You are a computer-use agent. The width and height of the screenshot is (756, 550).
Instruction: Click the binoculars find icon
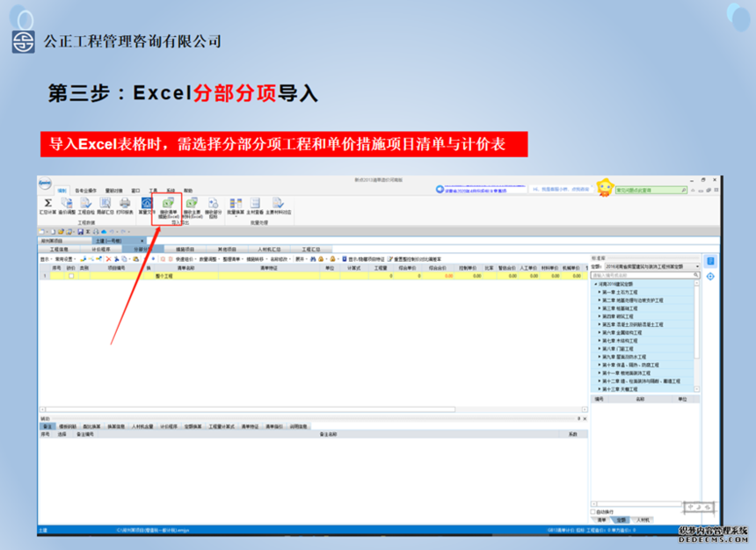pyautogui.click(x=313, y=259)
